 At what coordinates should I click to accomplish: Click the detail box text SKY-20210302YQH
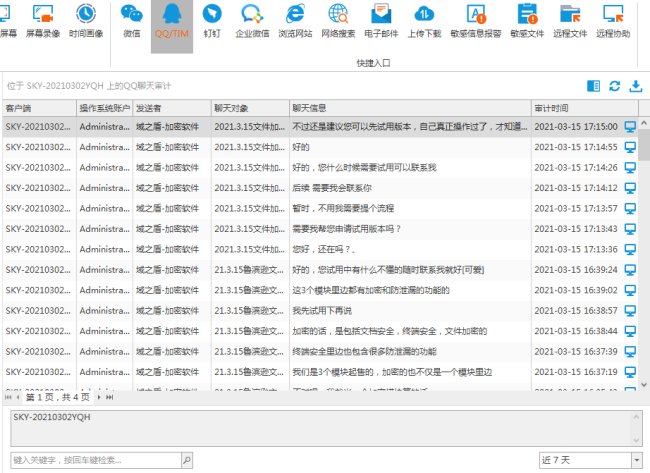[x=52, y=417]
